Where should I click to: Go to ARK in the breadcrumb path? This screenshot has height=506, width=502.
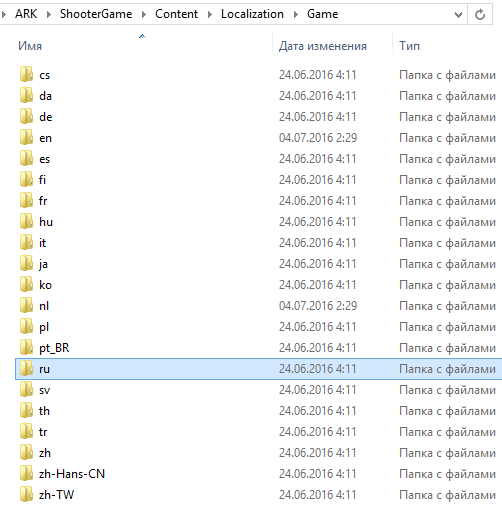tap(26, 14)
